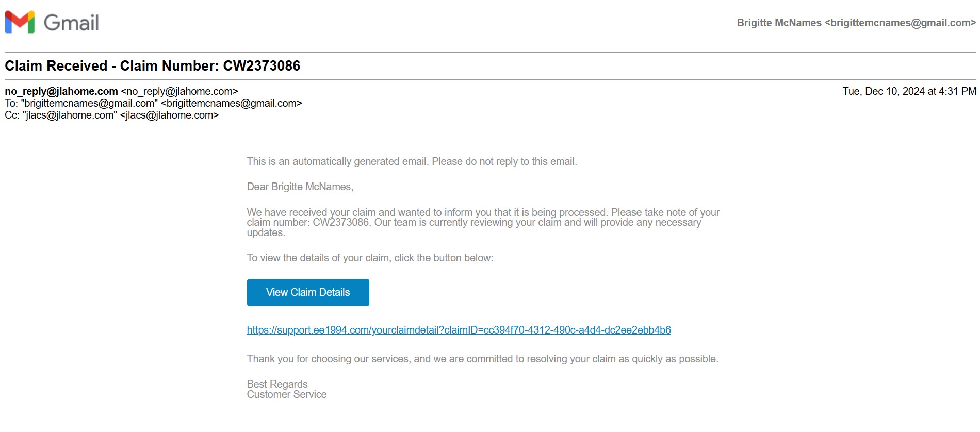980x432 pixels.
Task: Click the Best Regards sign-off text
Action: click(x=277, y=384)
